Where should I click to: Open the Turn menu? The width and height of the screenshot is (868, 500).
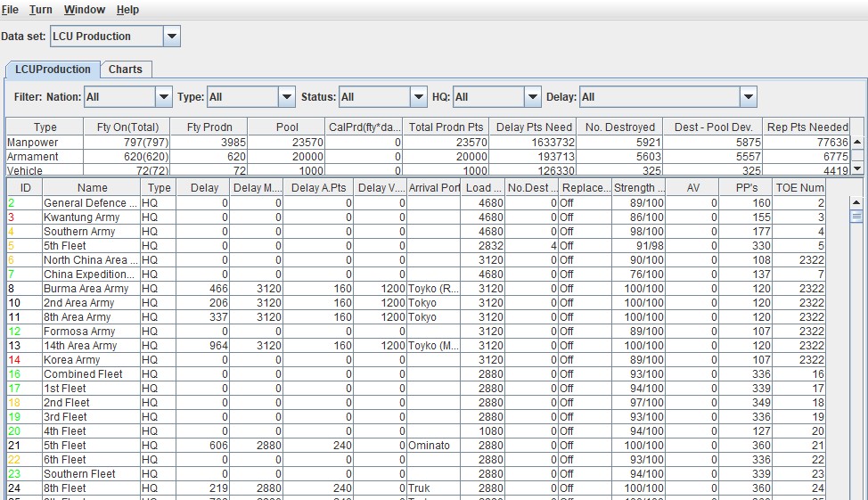coord(40,10)
